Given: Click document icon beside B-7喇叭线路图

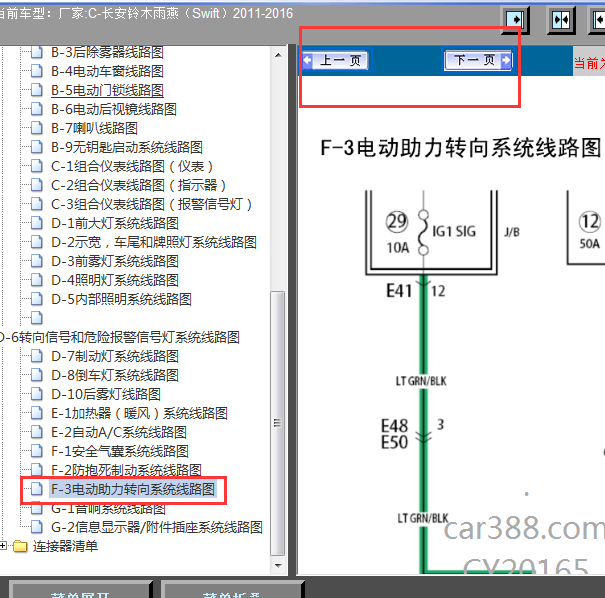Looking at the screenshot, I should point(37,128).
